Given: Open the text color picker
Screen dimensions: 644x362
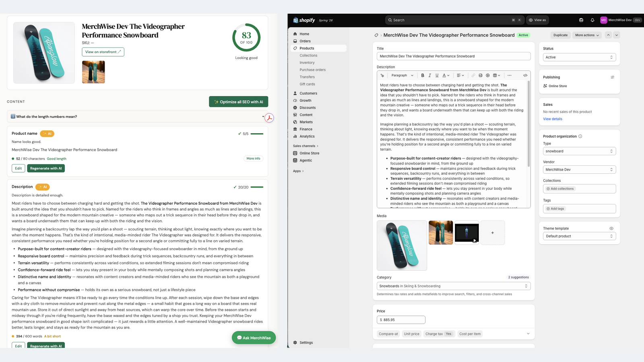Looking at the screenshot, I should coord(446,76).
